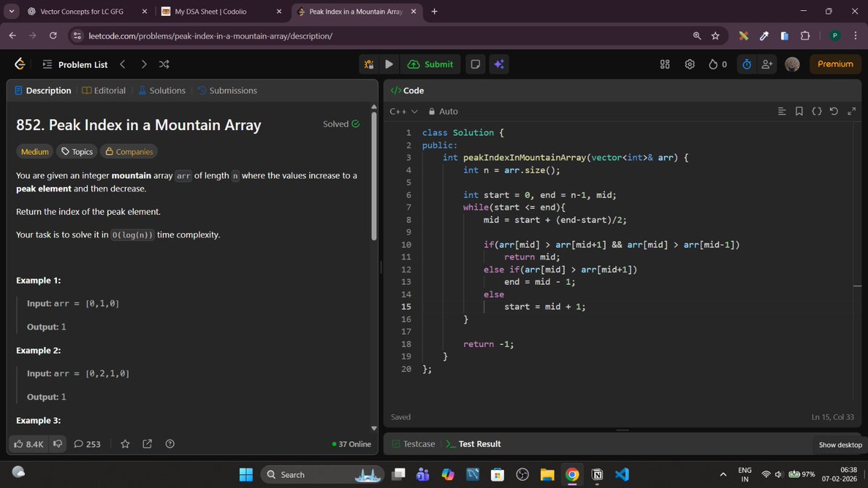Toggle the Auto lock setting
The image size is (868, 488).
[x=443, y=111]
